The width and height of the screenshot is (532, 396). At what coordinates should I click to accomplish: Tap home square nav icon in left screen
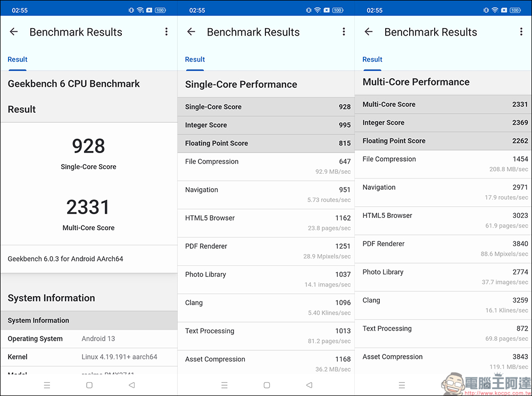coord(89,385)
